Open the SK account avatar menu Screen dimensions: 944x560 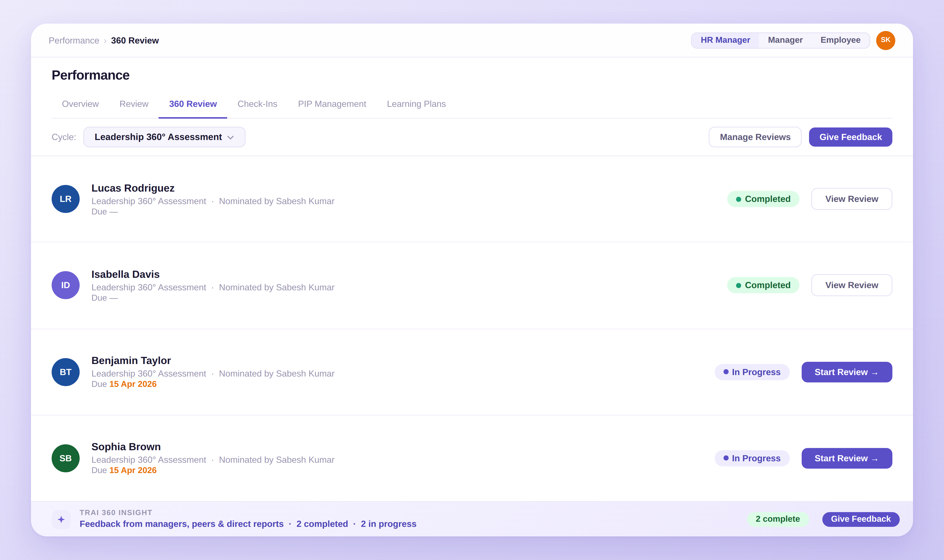coord(886,40)
